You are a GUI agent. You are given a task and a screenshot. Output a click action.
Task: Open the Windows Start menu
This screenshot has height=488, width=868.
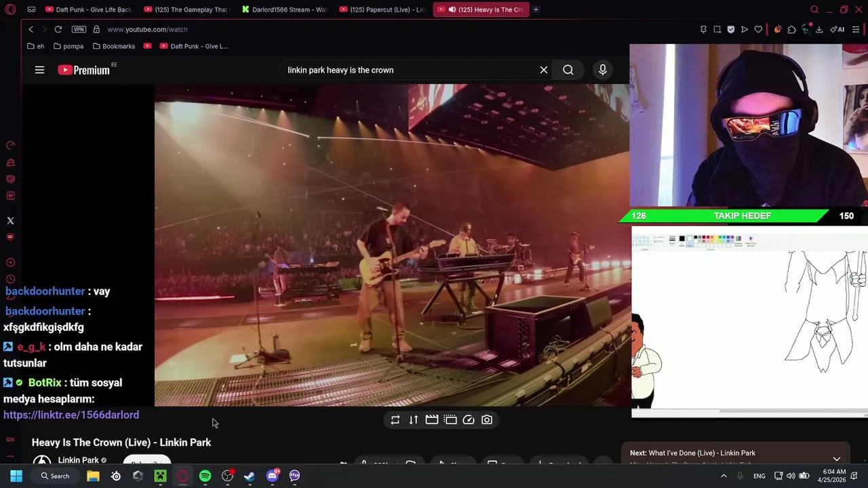[x=16, y=476]
